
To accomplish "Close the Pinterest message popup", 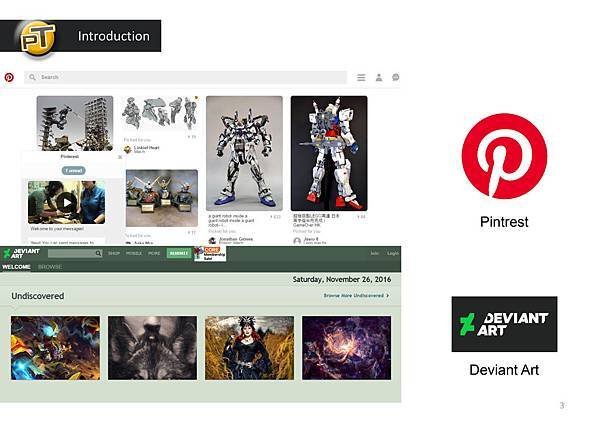I will coord(120,157).
